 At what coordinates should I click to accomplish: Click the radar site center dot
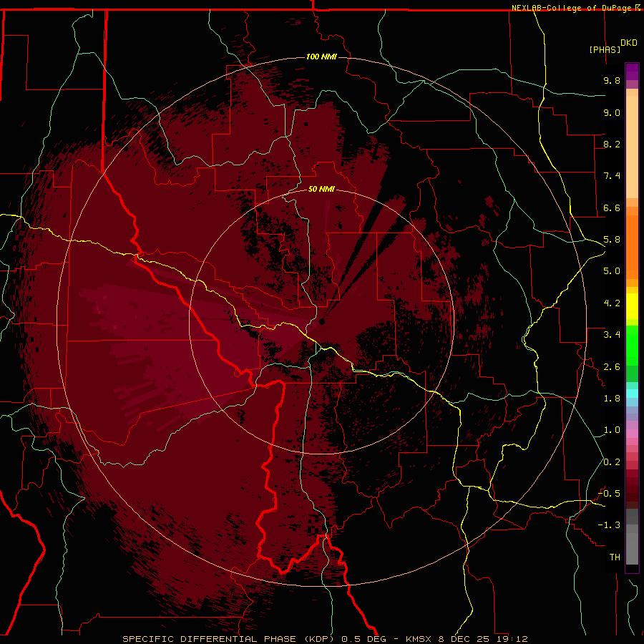[x=322, y=321]
